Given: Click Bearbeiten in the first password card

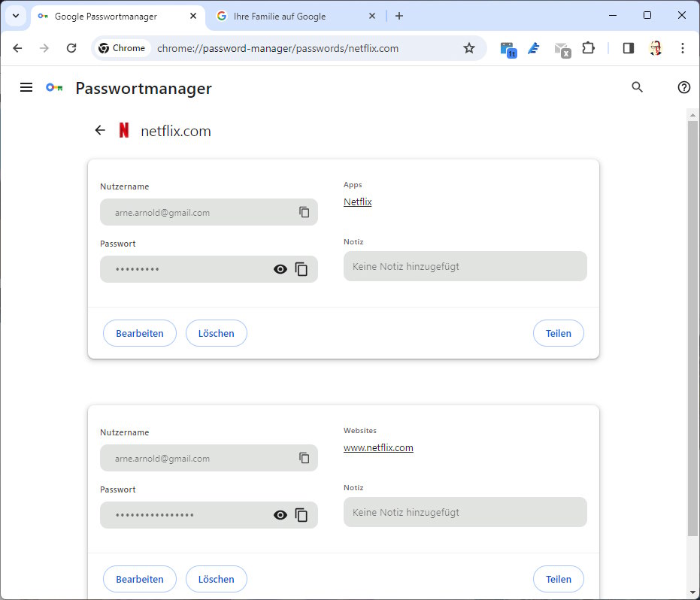Looking at the screenshot, I should click(140, 333).
